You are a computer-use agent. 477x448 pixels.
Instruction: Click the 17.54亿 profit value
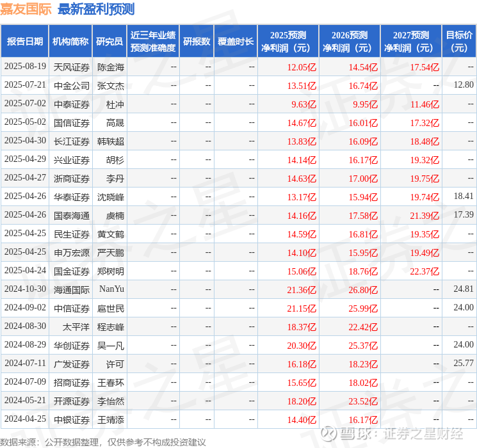pos(424,67)
